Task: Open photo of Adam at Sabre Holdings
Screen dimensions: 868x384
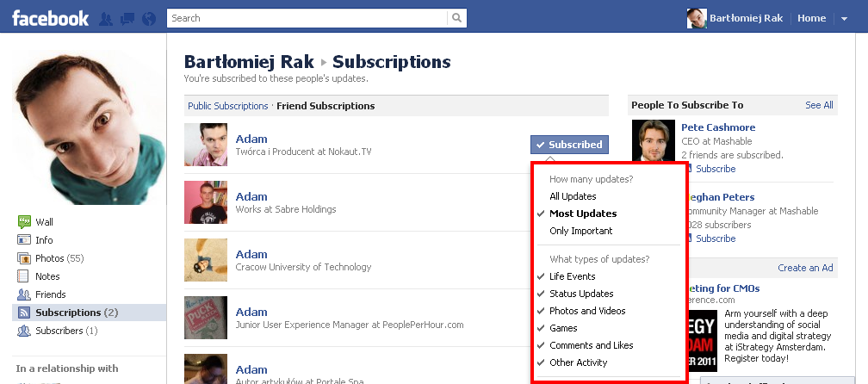Action: point(206,202)
